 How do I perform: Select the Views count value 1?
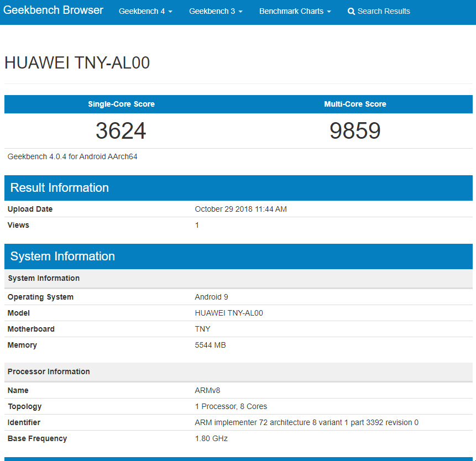click(197, 225)
